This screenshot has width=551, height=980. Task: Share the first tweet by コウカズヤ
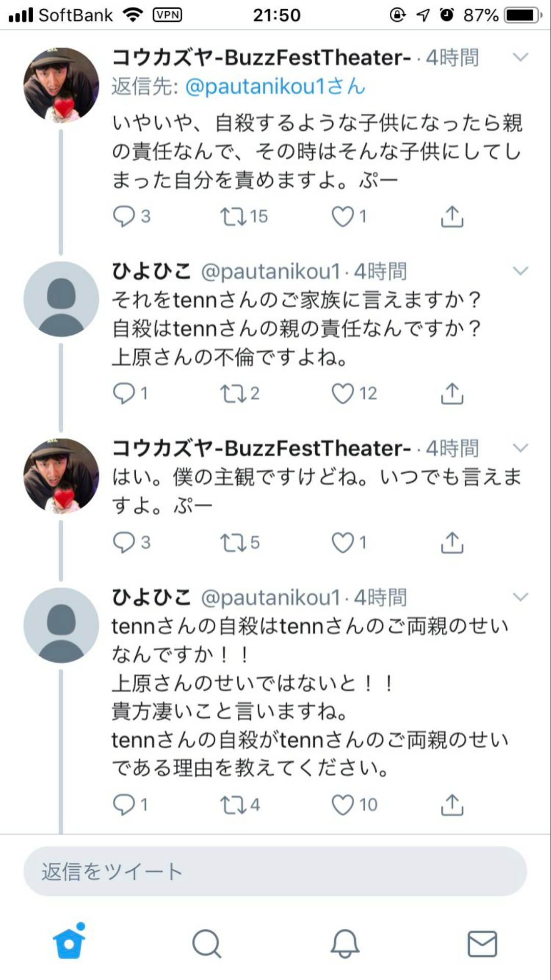[452, 216]
